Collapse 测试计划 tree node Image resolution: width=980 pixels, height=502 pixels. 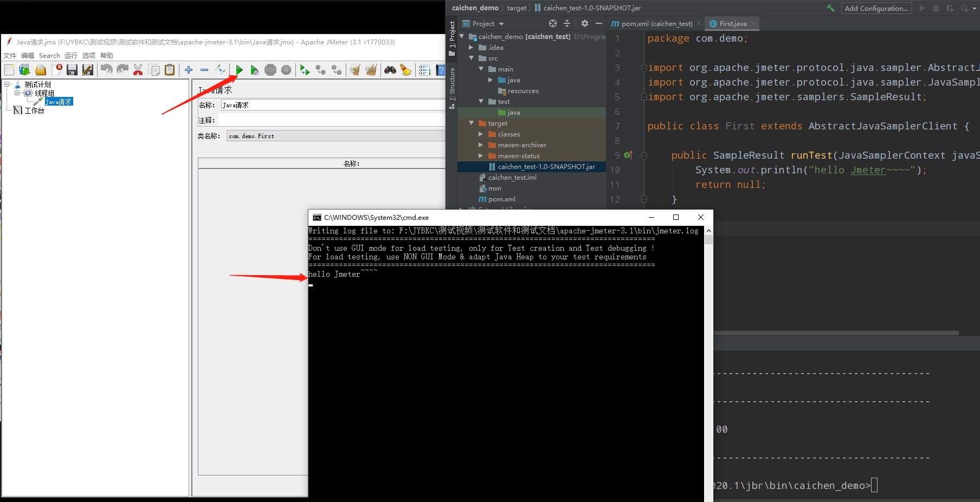click(x=8, y=84)
